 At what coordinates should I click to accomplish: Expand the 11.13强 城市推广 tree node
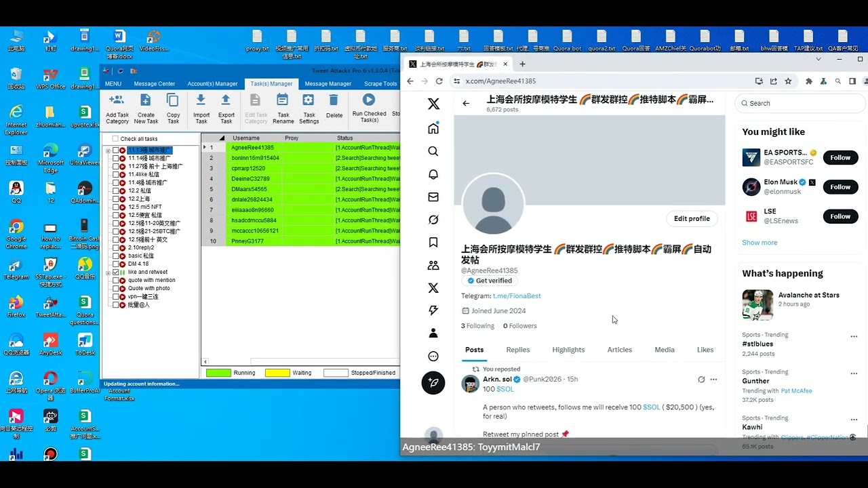(108, 150)
